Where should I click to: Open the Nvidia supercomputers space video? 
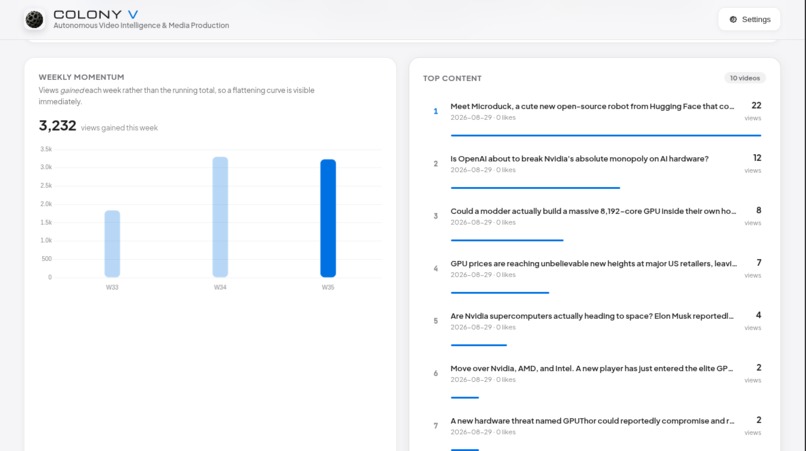(x=592, y=316)
